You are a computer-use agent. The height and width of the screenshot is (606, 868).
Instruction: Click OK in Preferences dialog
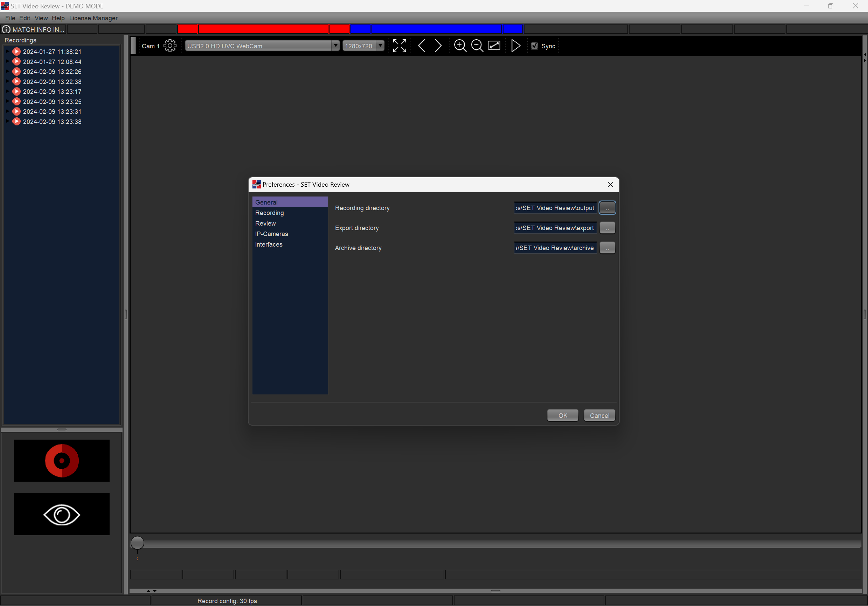point(562,415)
